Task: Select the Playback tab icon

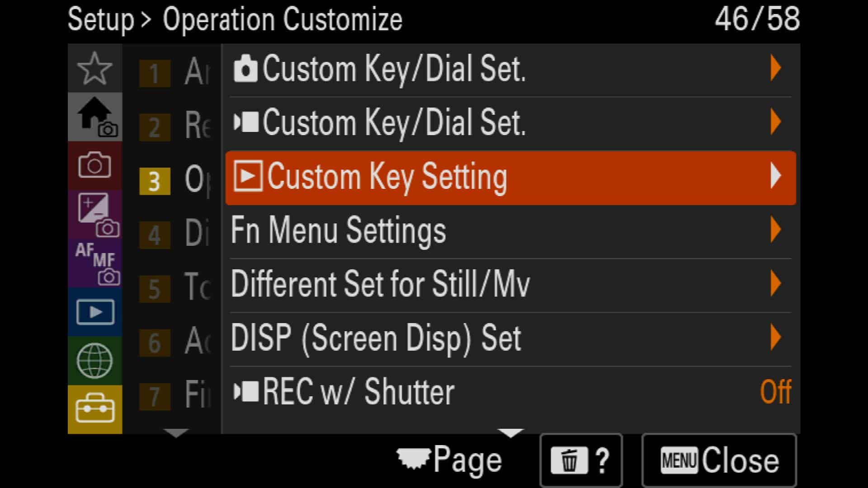Action: [94, 312]
